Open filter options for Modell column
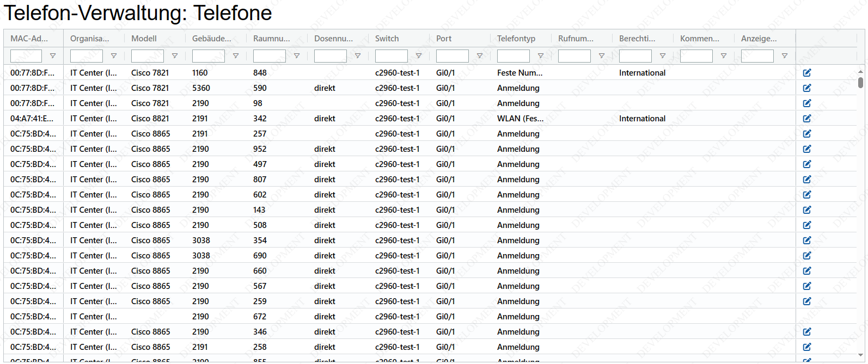The image size is (868, 364). [x=175, y=56]
